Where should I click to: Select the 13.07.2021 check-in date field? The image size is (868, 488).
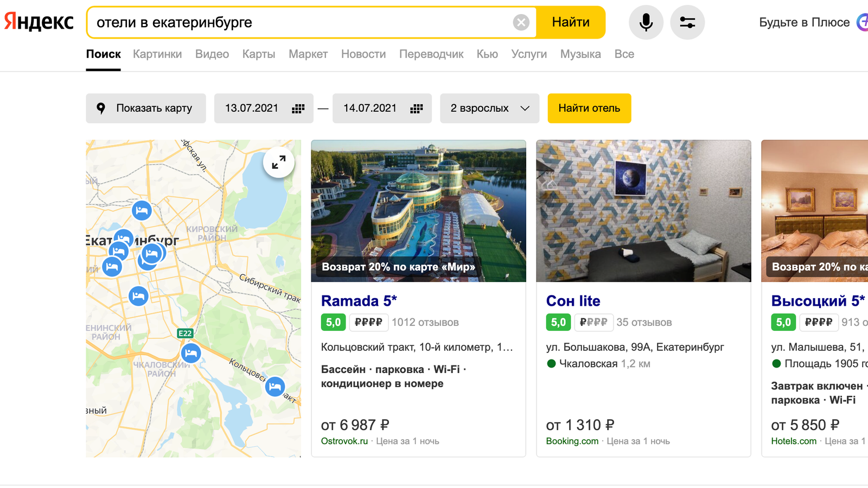(264, 108)
